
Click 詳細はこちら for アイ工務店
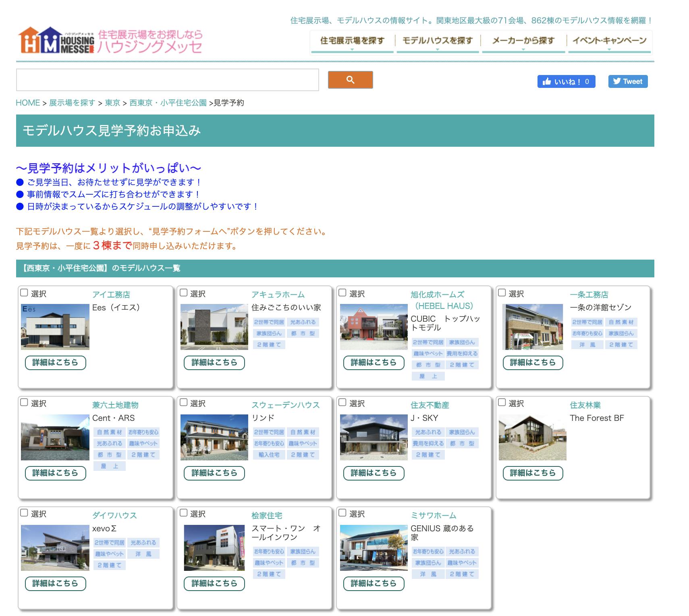[x=56, y=362]
